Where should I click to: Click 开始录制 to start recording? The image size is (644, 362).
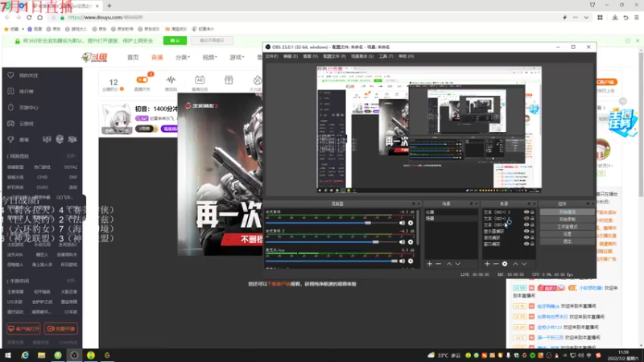pyautogui.click(x=568, y=219)
